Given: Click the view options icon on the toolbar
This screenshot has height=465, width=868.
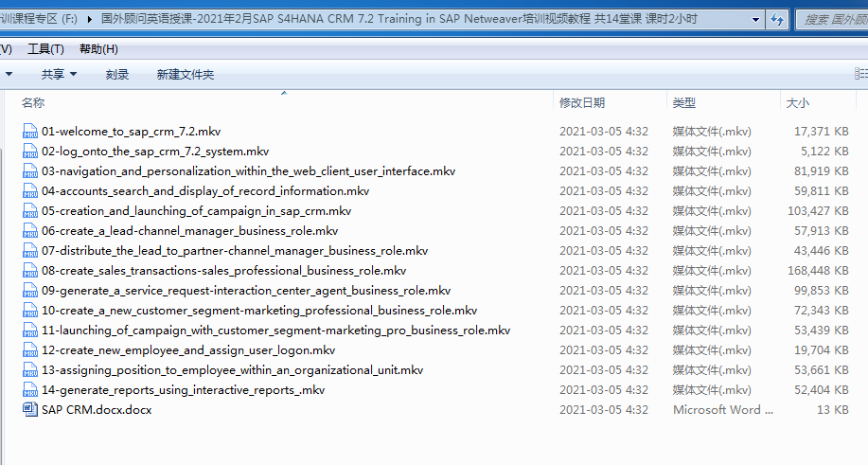Looking at the screenshot, I should (860, 74).
